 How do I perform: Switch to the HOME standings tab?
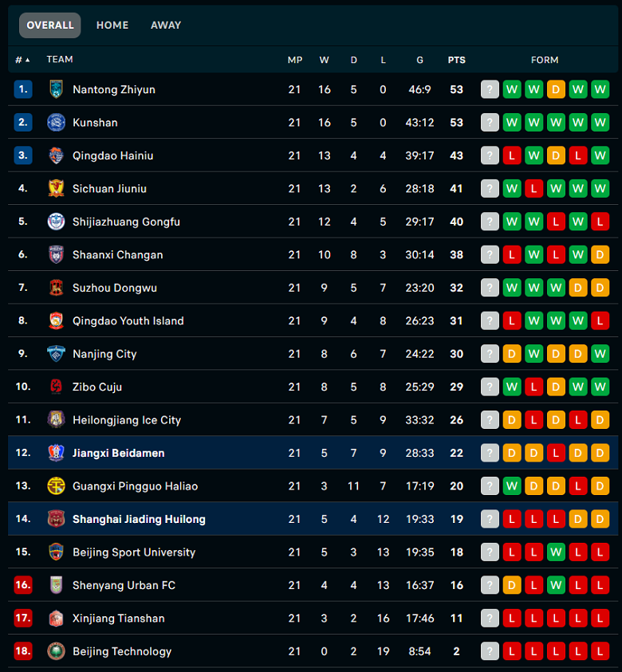112,26
